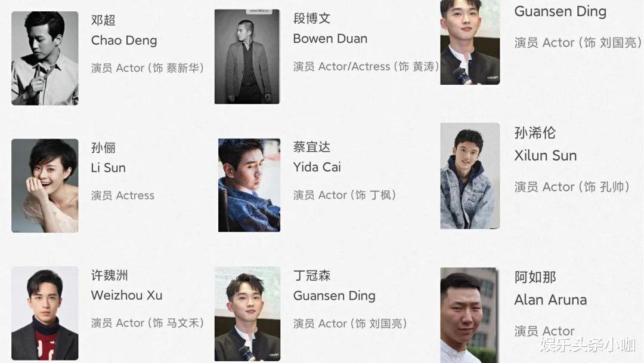Screen dimensions: 644x363
Task: Open Bowen Duan's profile photo
Action: coord(247,57)
